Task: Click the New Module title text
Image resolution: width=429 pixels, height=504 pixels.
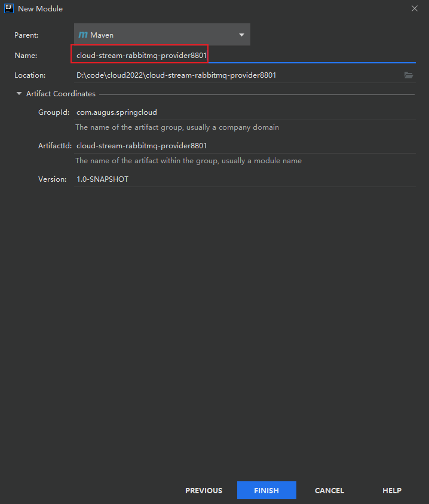Action: 40,9
